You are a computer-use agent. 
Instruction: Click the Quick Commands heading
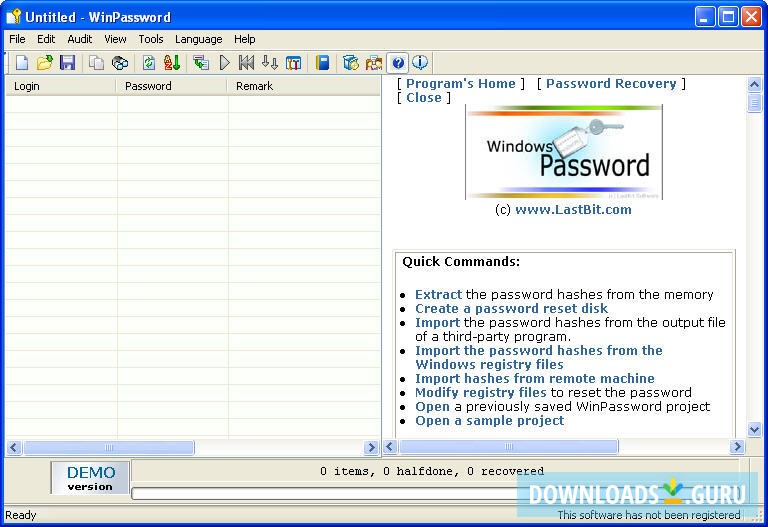pyautogui.click(x=461, y=262)
